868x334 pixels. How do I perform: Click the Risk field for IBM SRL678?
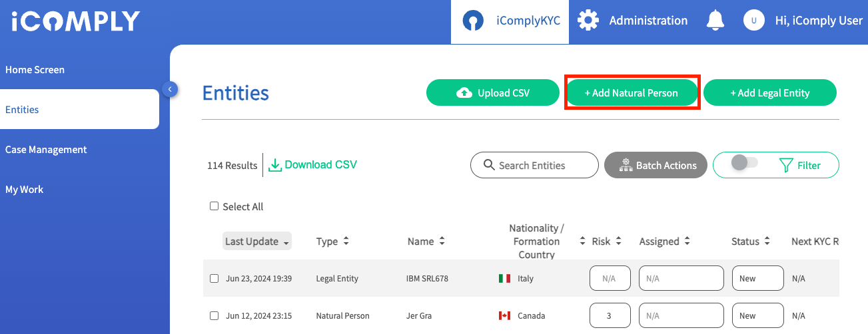click(610, 279)
